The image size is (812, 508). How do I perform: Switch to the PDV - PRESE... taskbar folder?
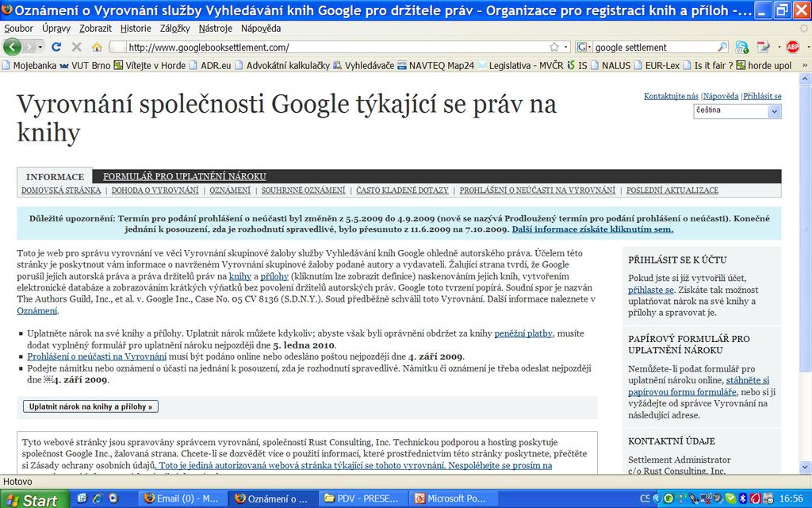[364, 498]
